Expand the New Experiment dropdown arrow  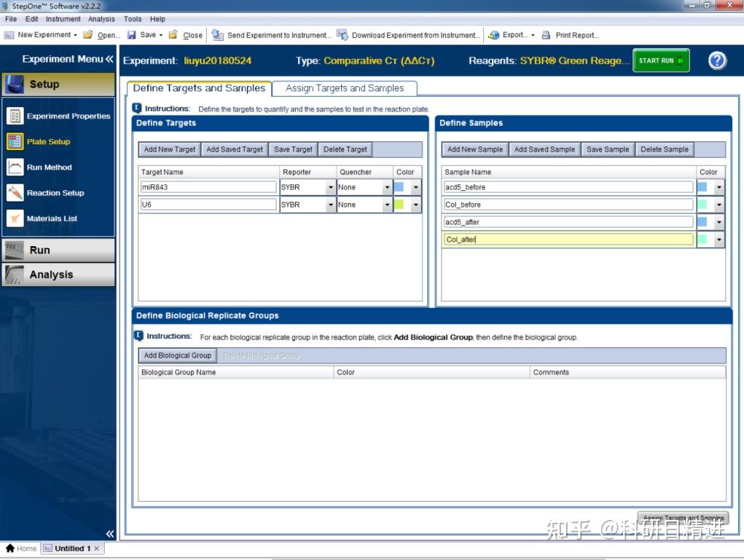point(75,35)
